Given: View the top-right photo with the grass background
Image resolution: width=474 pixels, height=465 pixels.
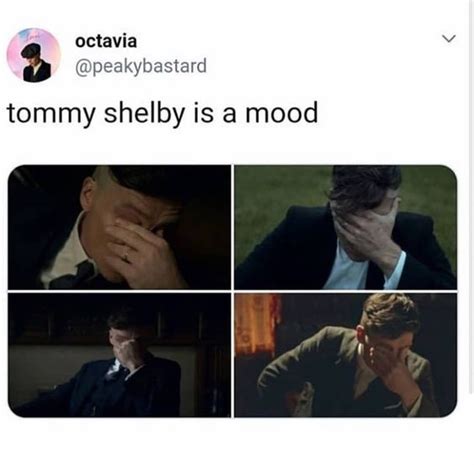Looking at the screenshot, I should pos(346,227).
